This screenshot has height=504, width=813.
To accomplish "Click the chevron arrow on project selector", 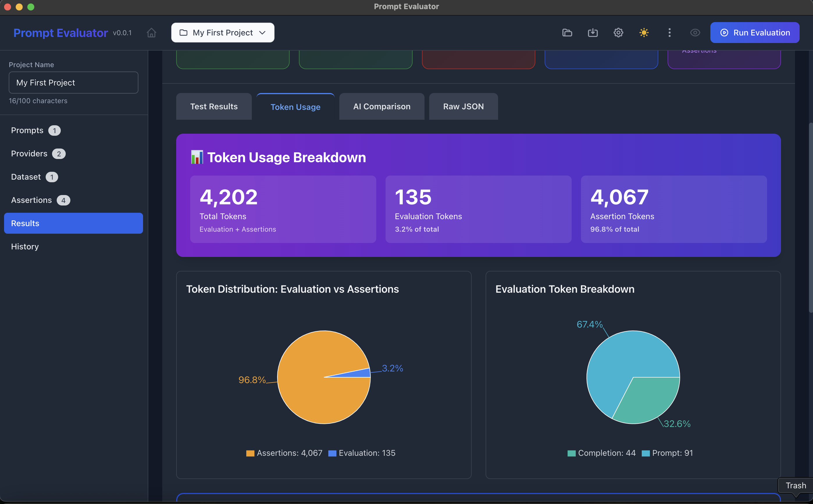I will (x=263, y=33).
